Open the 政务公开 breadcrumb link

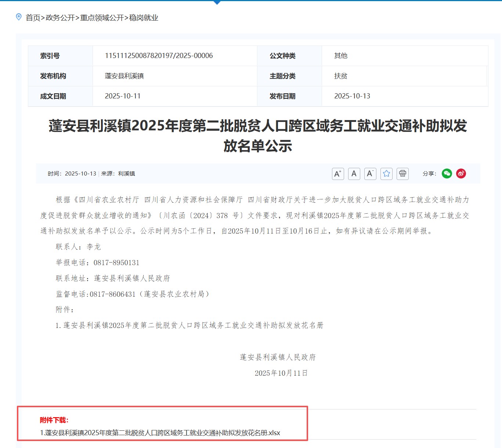[60, 18]
